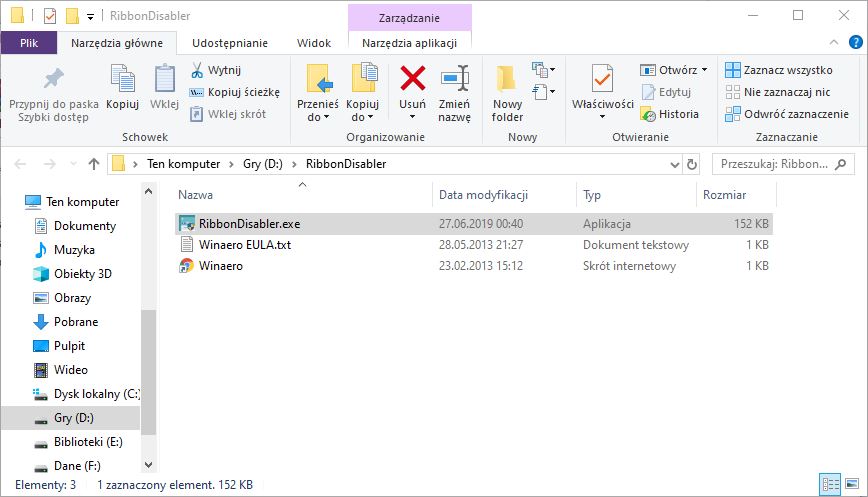
Task: Sort by Nazwa column header
Action: [303, 195]
